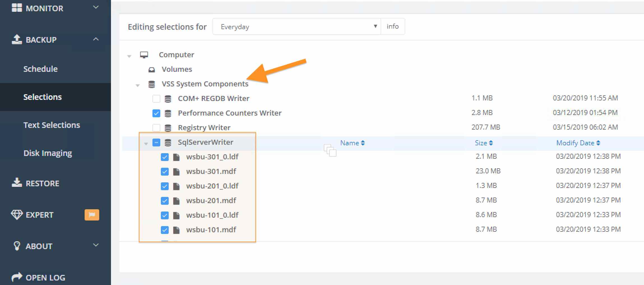
Task: Select the Performance Counters Writer label
Action: point(230,113)
